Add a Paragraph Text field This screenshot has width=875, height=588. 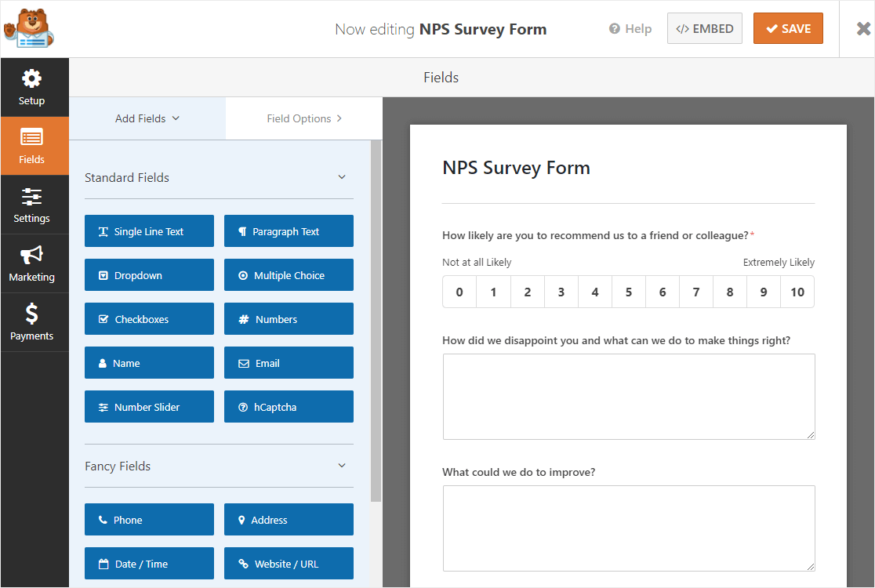coord(289,231)
